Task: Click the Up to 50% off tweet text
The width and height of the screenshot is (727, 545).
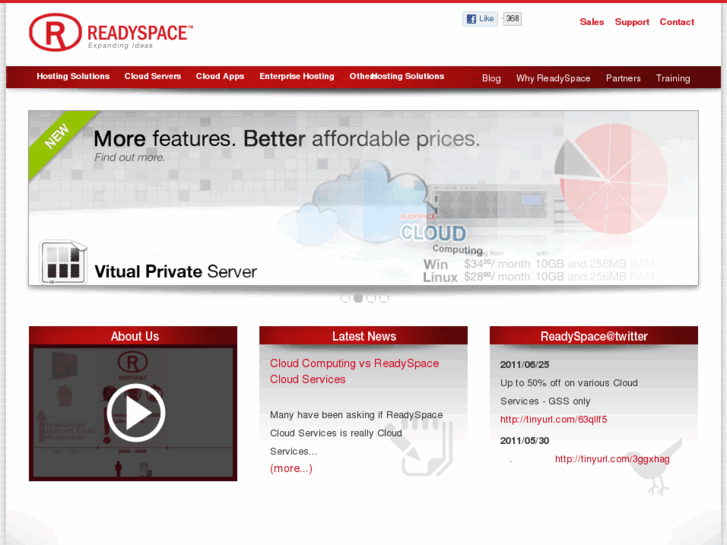Action: click(569, 392)
